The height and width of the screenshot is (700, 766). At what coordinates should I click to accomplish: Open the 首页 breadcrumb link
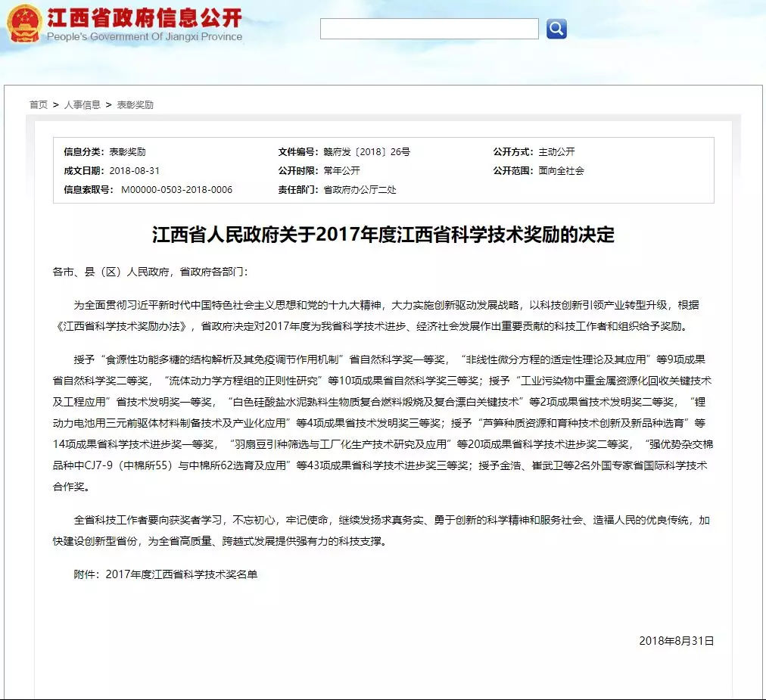click(x=39, y=104)
